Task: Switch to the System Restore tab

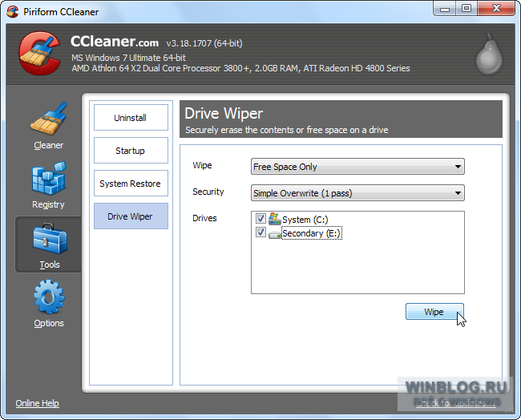Action: 131,184
